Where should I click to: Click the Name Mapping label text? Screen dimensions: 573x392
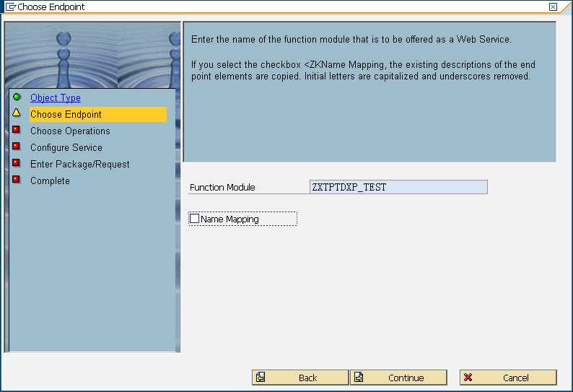point(229,219)
